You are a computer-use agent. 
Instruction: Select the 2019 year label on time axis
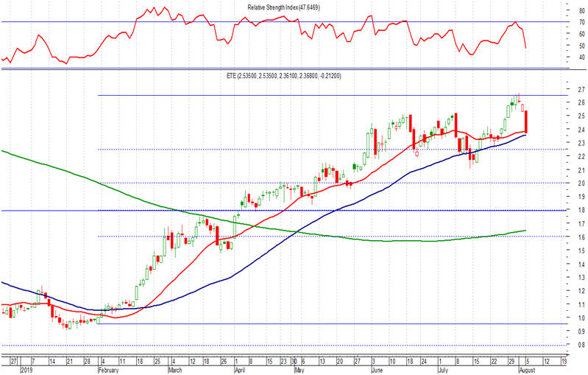click(26, 370)
